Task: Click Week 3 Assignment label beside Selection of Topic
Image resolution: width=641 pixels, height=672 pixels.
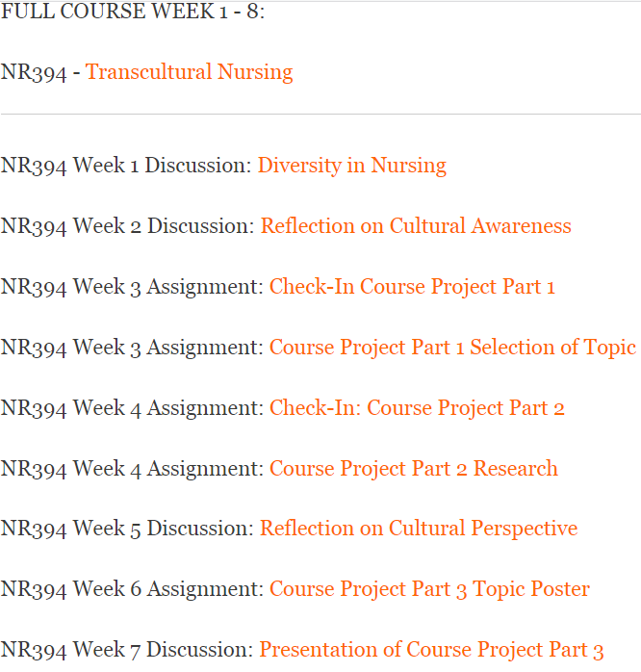Action: pyautogui.click(x=132, y=348)
